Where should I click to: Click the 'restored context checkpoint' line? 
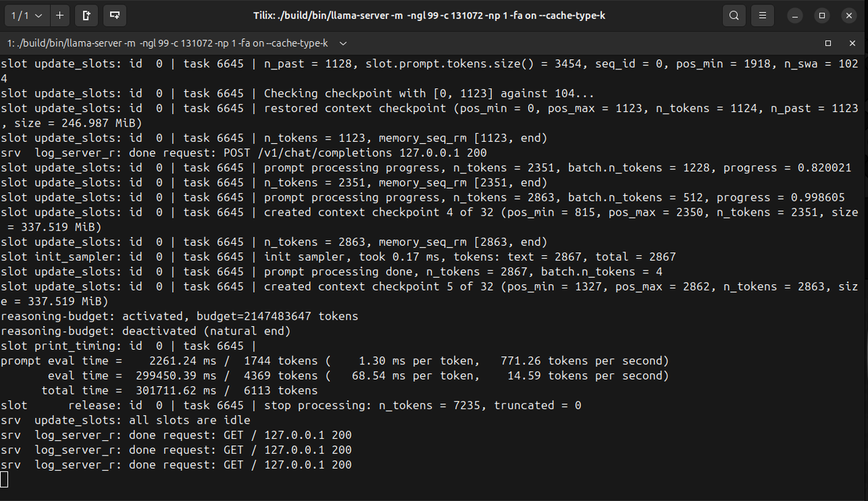pyautogui.click(x=430, y=108)
